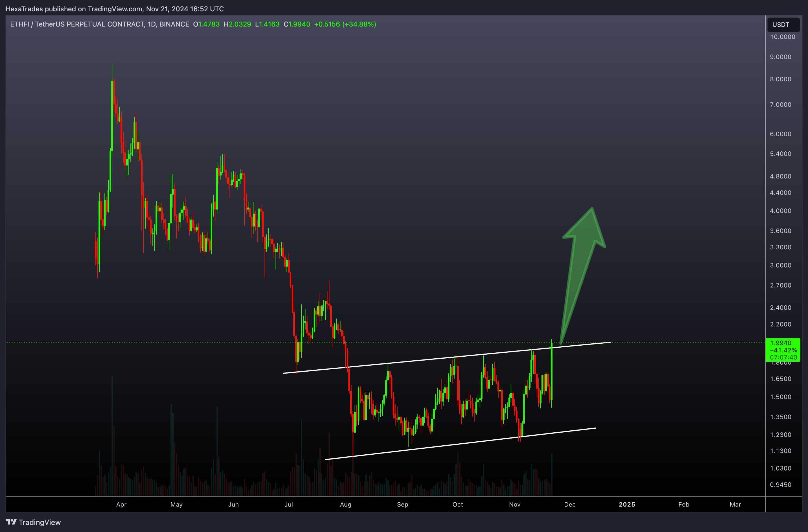Viewport: 808px width, 532px height.
Task: Click the Jun label on time axis
Action: [x=233, y=505]
